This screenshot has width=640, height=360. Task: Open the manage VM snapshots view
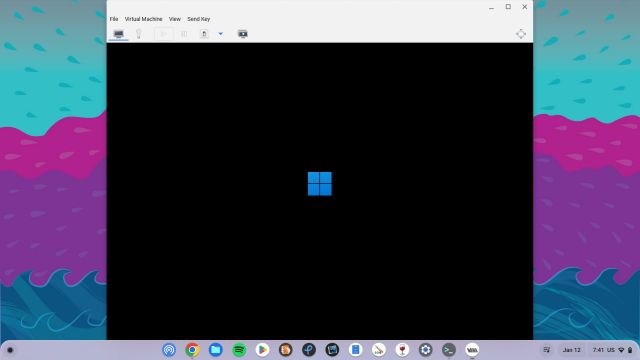243,34
